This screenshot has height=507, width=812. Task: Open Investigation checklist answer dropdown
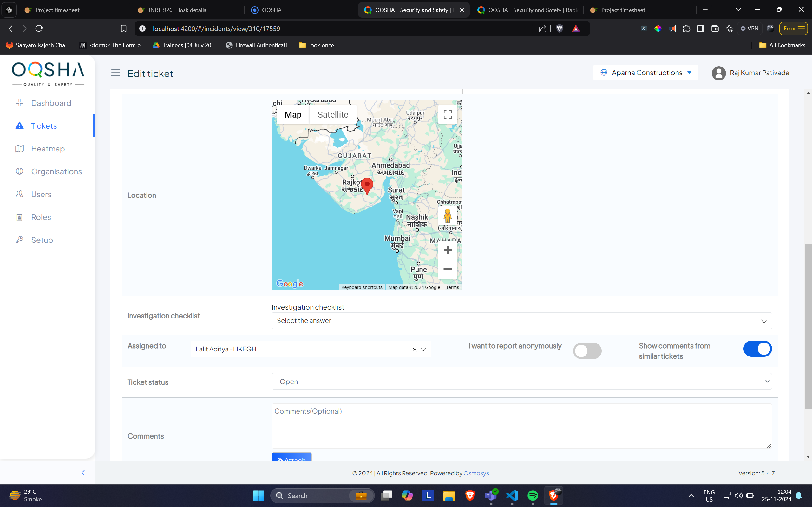[x=521, y=321]
